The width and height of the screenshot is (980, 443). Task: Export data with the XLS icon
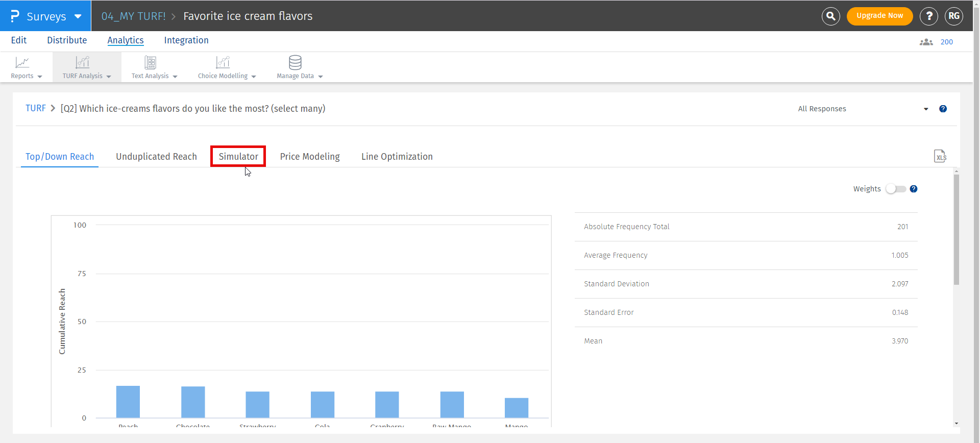[x=940, y=156]
